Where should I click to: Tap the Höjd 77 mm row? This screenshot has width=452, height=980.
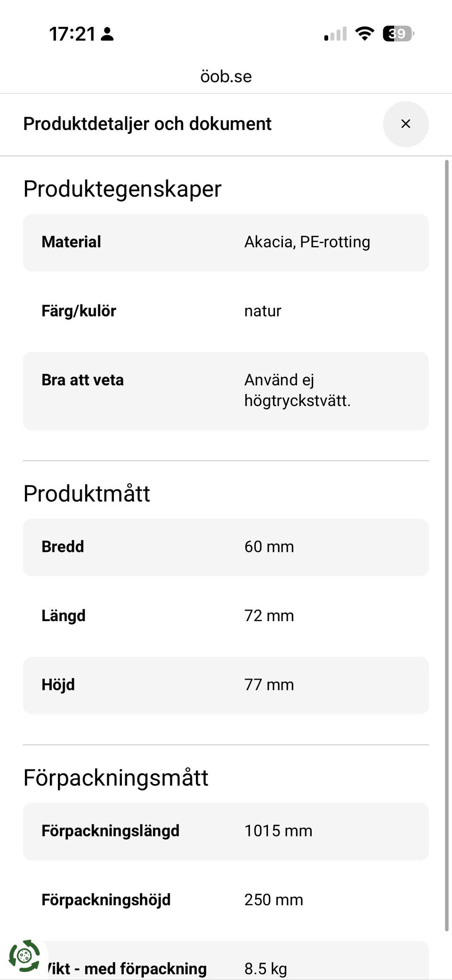pyautogui.click(x=226, y=685)
